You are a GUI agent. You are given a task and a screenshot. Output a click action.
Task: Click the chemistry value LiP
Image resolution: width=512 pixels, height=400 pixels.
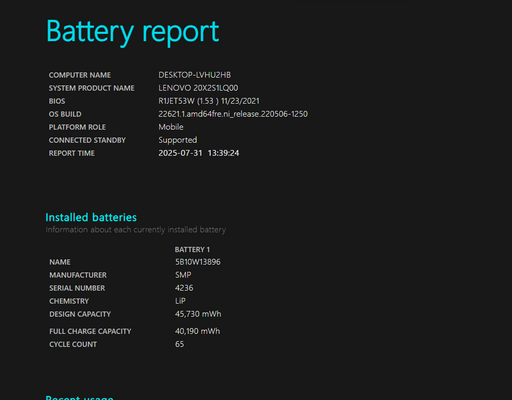pyautogui.click(x=180, y=301)
